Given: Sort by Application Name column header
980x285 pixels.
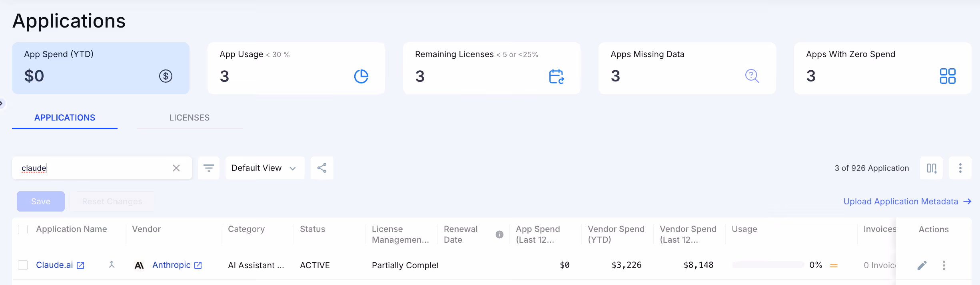Looking at the screenshot, I should coord(72,229).
